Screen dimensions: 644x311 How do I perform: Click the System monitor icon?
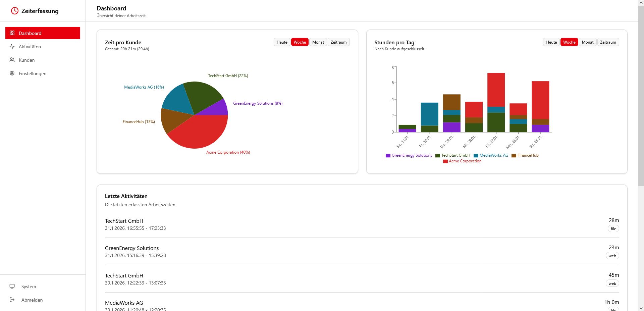pyautogui.click(x=12, y=286)
